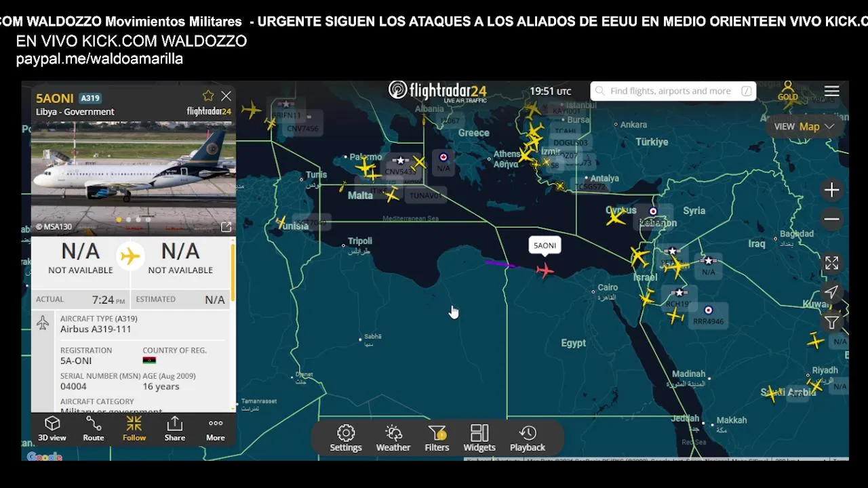Viewport: 868px width, 488px height.
Task: Open Playback mode
Action: point(528,438)
